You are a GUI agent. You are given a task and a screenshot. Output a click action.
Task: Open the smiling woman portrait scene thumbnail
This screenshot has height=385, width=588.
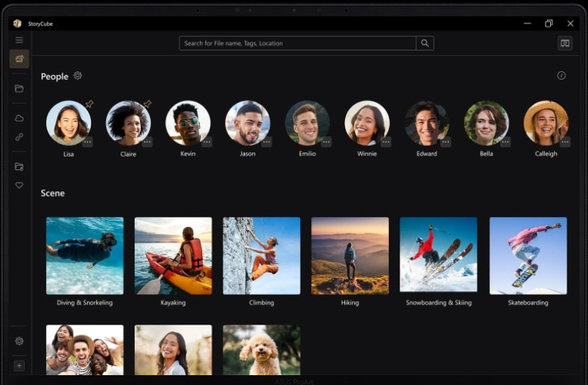click(173, 349)
